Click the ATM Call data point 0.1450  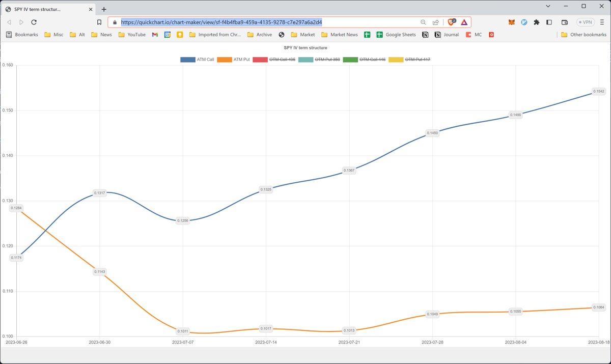pos(432,133)
